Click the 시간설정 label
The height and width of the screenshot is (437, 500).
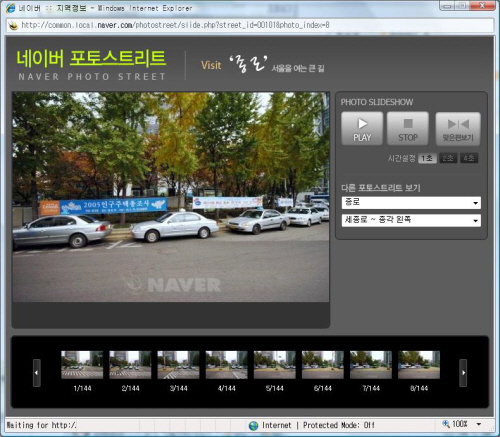click(401, 158)
